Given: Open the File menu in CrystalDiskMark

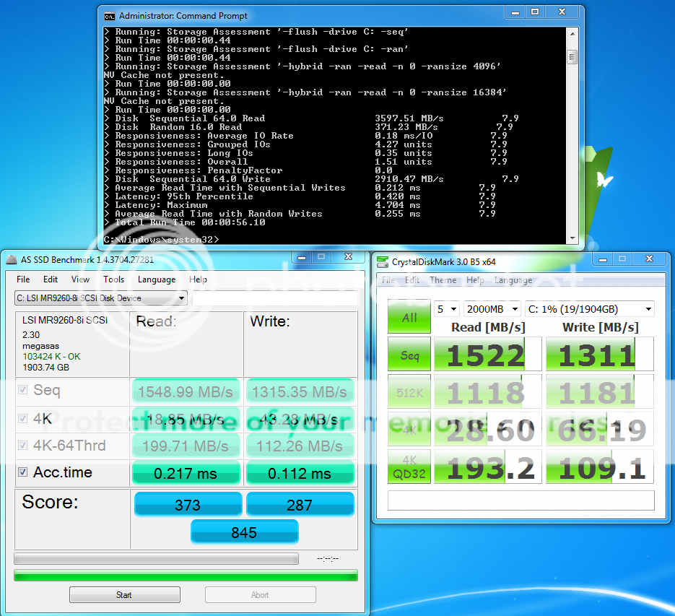Looking at the screenshot, I should click(388, 280).
